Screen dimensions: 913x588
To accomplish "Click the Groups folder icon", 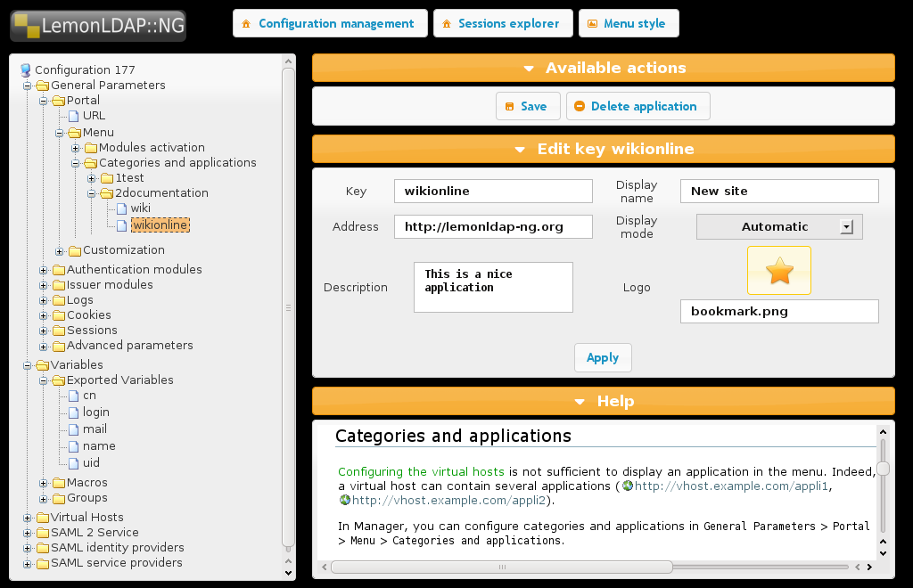I will point(59,498).
